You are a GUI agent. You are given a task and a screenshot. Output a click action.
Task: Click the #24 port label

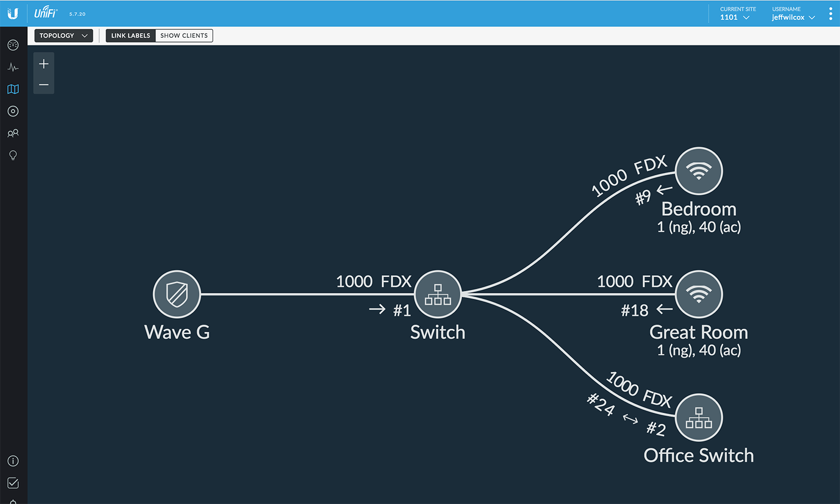coord(601,405)
